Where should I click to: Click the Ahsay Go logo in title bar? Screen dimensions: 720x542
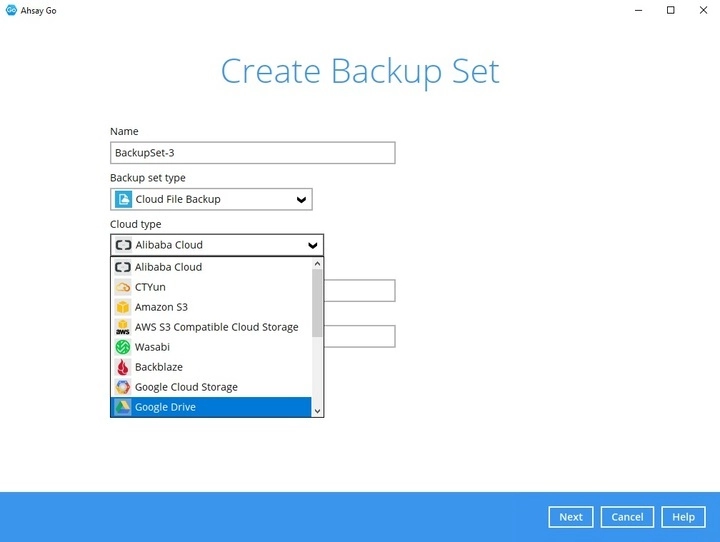(11, 10)
